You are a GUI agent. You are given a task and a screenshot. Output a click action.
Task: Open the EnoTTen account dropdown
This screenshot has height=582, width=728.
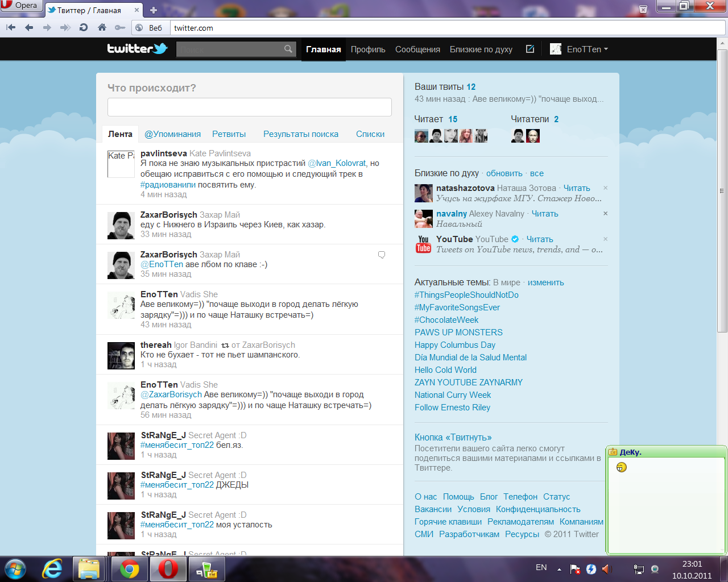coord(579,49)
